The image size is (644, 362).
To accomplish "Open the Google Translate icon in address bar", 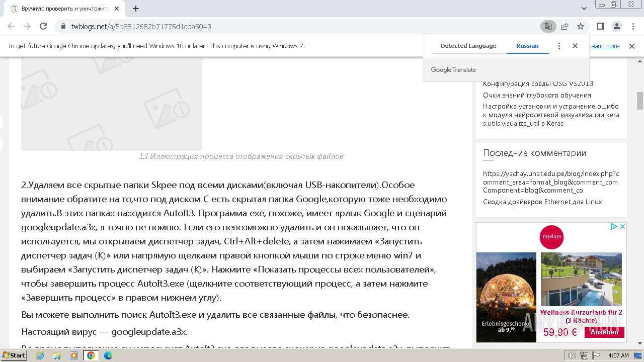I will pos(548,26).
